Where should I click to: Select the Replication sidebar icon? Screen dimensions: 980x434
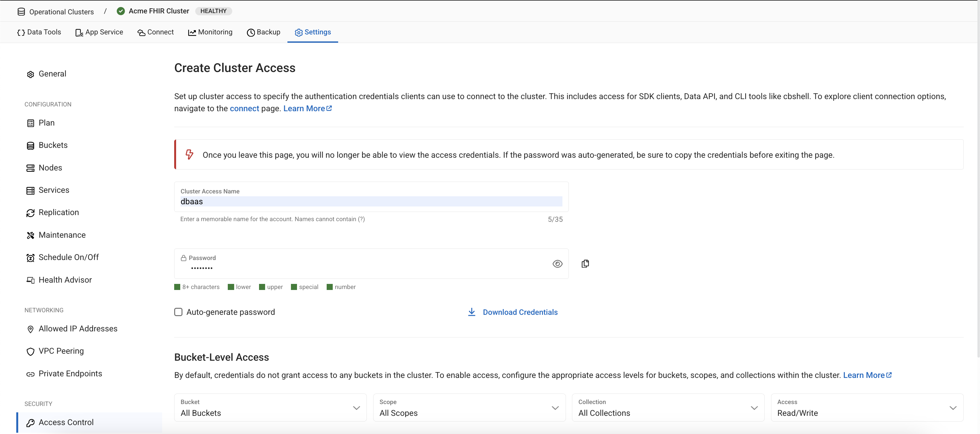pyautogui.click(x=30, y=213)
